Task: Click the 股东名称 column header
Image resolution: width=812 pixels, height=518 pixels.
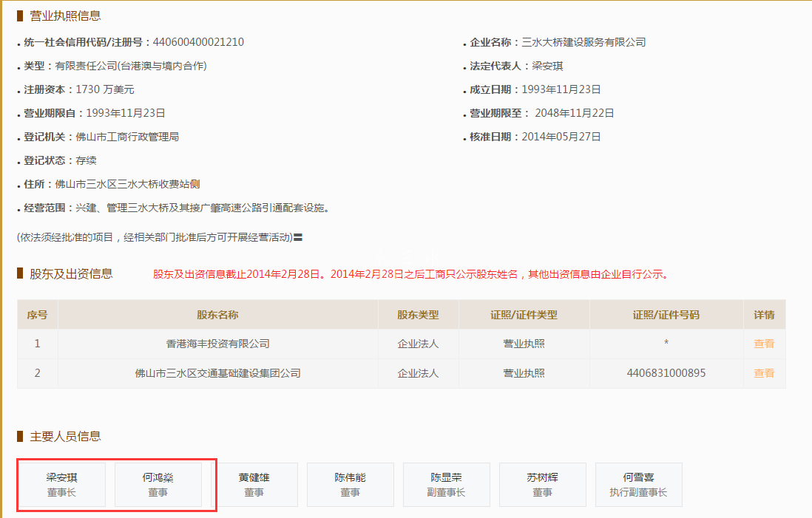Action: pos(217,315)
